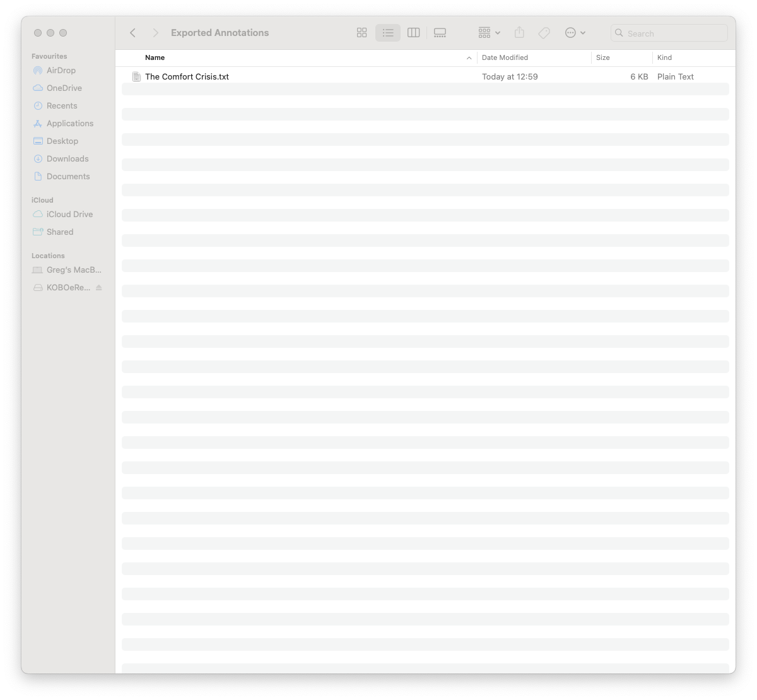The width and height of the screenshot is (757, 700).
Task: Click the Plain Text kind cell
Action: coord(675,77)
